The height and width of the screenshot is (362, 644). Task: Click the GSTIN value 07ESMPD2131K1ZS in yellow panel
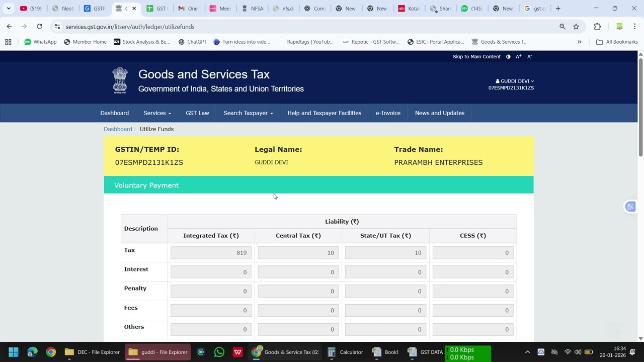[149, 162]
